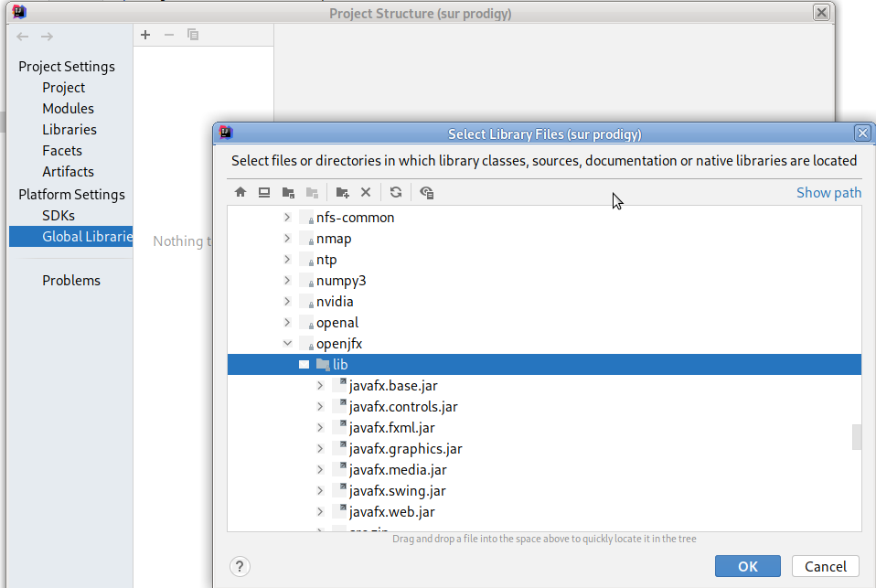Expand the javafx.web.jar entry
The image size is (876, 588).
coord(320,512)
